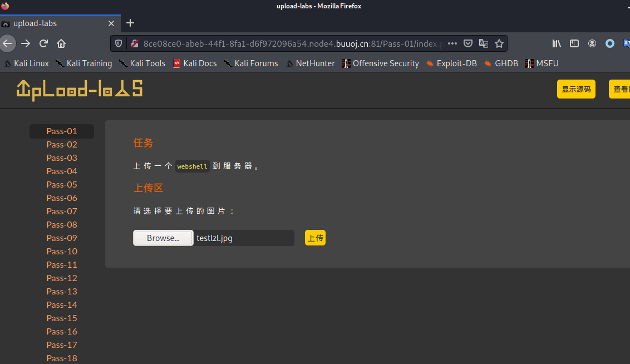Screen dimensions: 630x364
Task: Open the page actions three-dot menu
Action: [452, 43]
